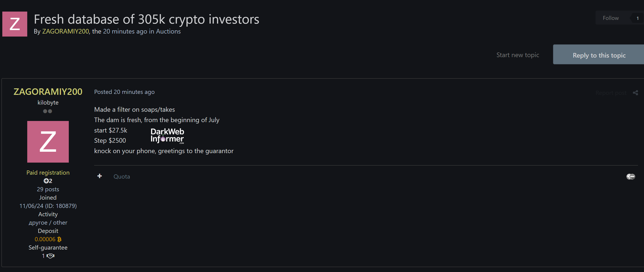644x272 pixels.
Task: Click the share post icon
Action: click(x=635, y=93)
